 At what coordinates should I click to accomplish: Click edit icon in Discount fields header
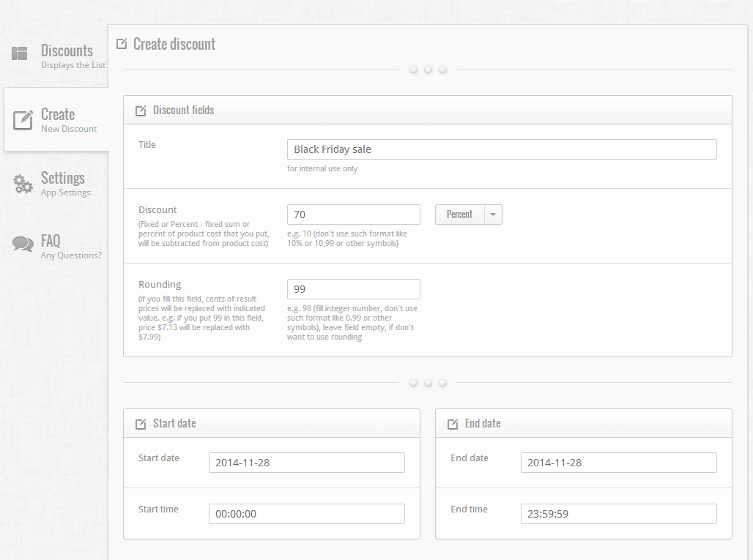[141, 111]
